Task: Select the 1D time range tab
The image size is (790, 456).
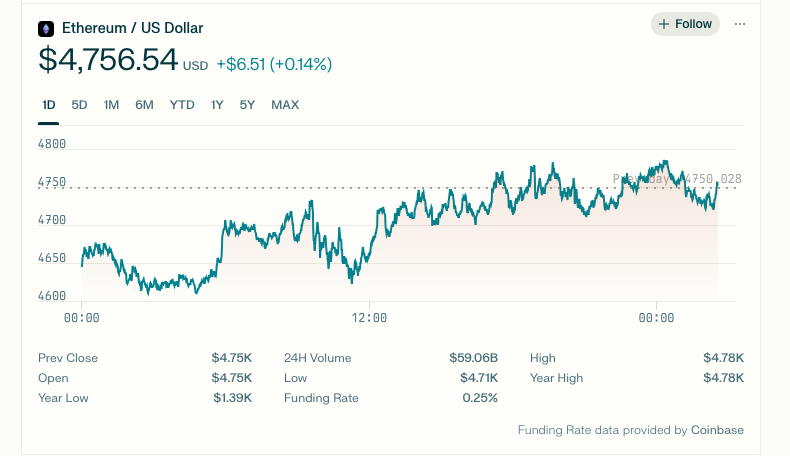Action: pyautogui.click(x=49, y=105)
